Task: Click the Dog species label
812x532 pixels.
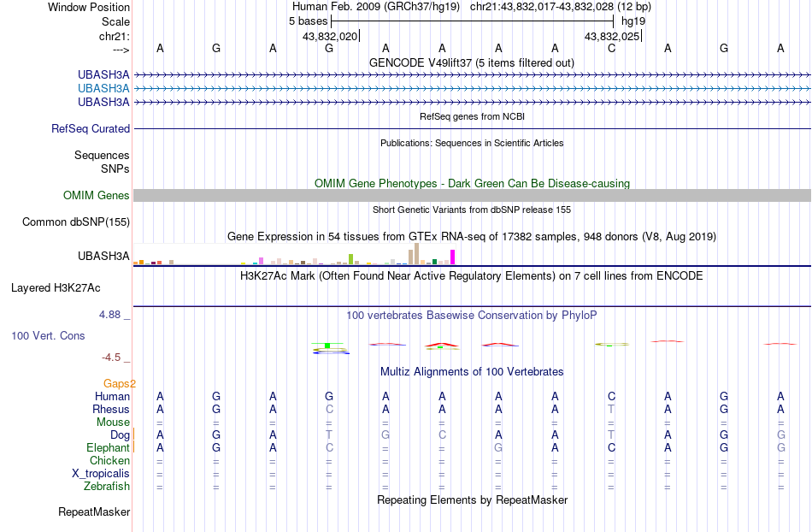Action: (120, 435)
